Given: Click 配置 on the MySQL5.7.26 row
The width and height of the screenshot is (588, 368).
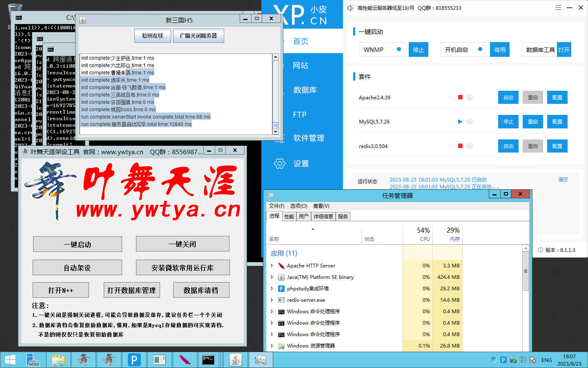Looking at the screenshot, I should tap(557, 121).
